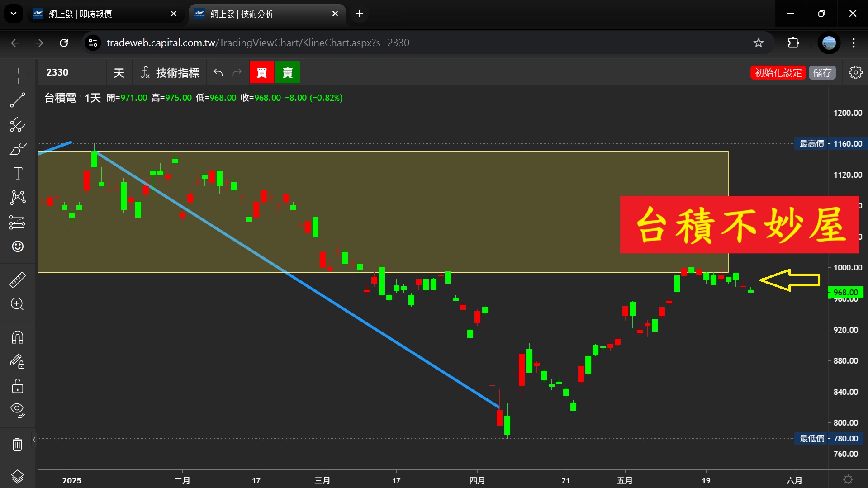Toggle hide all drawings eye icon
The image size is (868, 488).
[18, 410]
